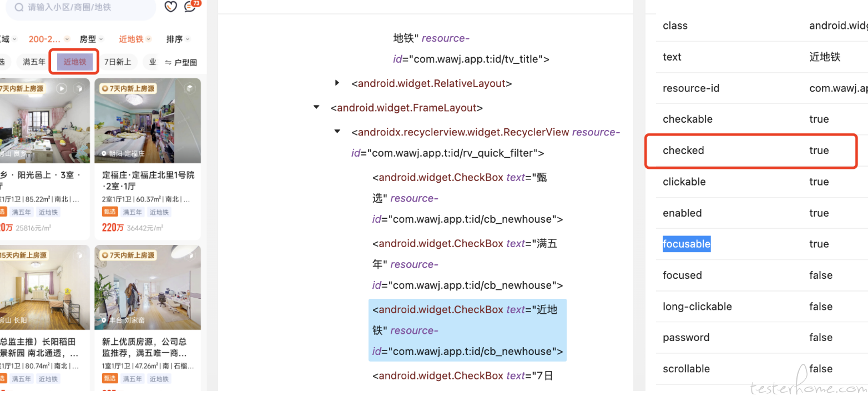The image size is (868, 406).
Task: Expand the android.widget.RelativeLayout tree node
Action: 337,83
